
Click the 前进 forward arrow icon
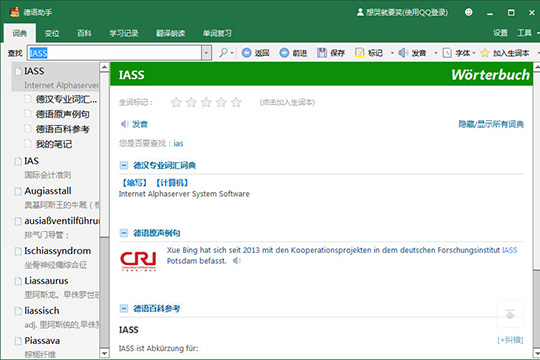[284, 53]
